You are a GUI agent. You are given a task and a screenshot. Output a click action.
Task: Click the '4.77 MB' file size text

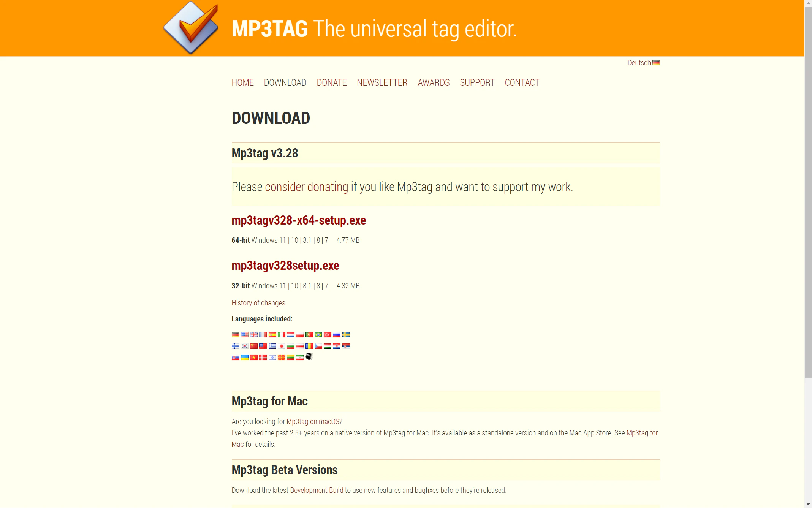348,240
